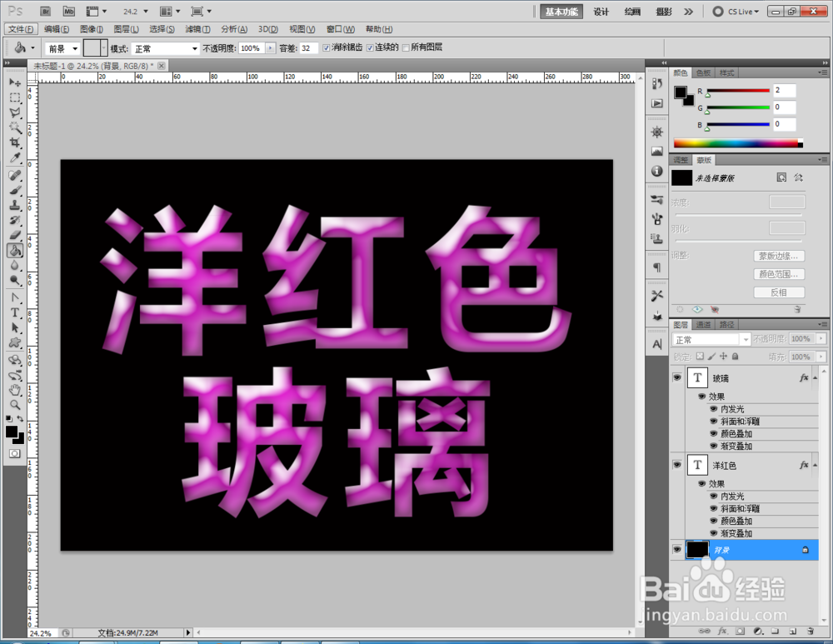Open the opacity slider arrow in options bar
Image resolution: width=833 pixels, height=644 pixels.
tap(271, 47)
